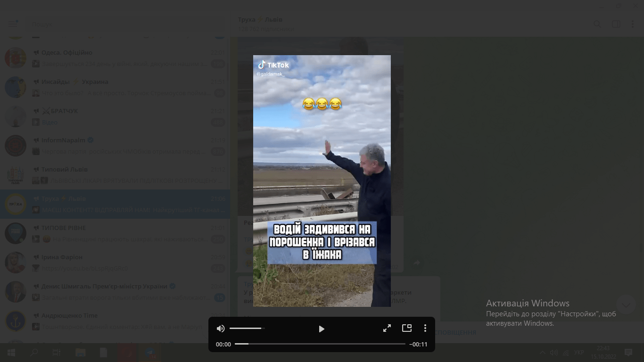Open the Инсайды Украина channel
The image size is (644, 362).
pos(115,87)
